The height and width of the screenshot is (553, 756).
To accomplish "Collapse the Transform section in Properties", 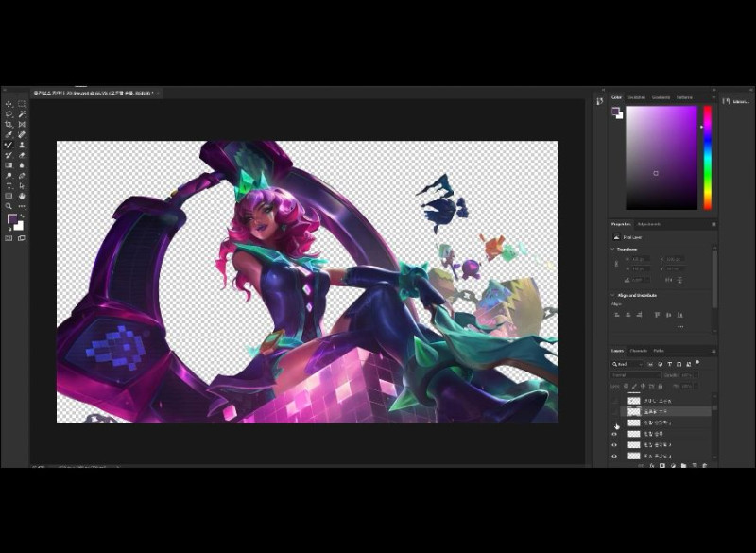I will (x=612, y=250).
